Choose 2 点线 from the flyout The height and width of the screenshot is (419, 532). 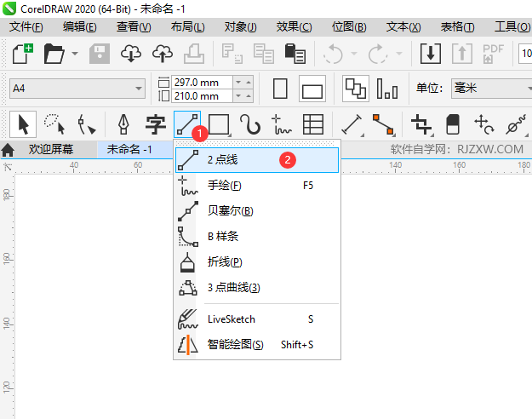pos(257,159)
